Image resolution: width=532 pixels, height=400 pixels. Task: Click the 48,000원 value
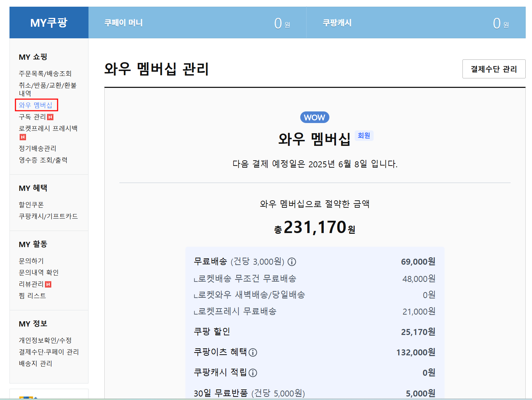point(419,279)
